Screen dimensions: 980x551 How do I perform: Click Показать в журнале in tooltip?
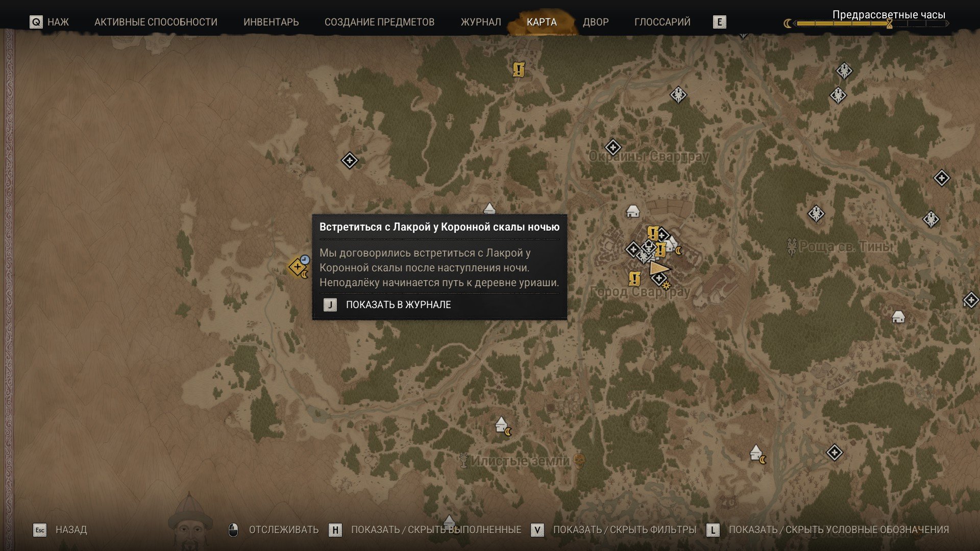[398, 305]
